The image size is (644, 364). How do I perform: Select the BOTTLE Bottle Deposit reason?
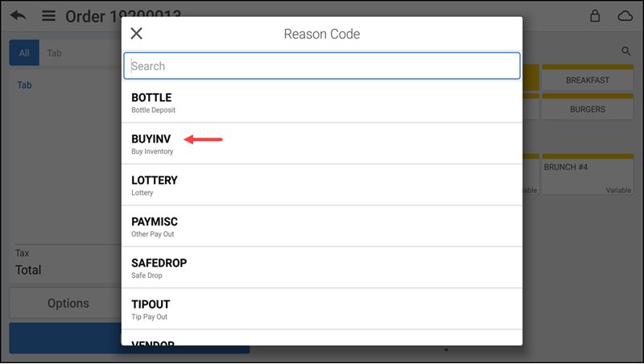tap(321, 102)
